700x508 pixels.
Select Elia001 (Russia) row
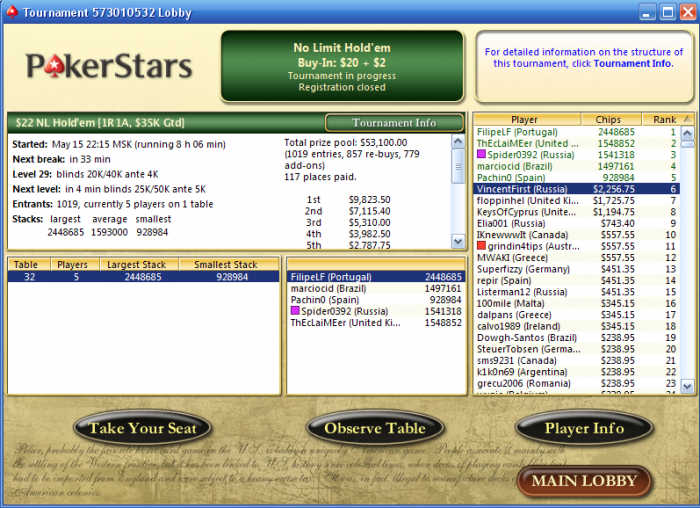tap(577, 223)
